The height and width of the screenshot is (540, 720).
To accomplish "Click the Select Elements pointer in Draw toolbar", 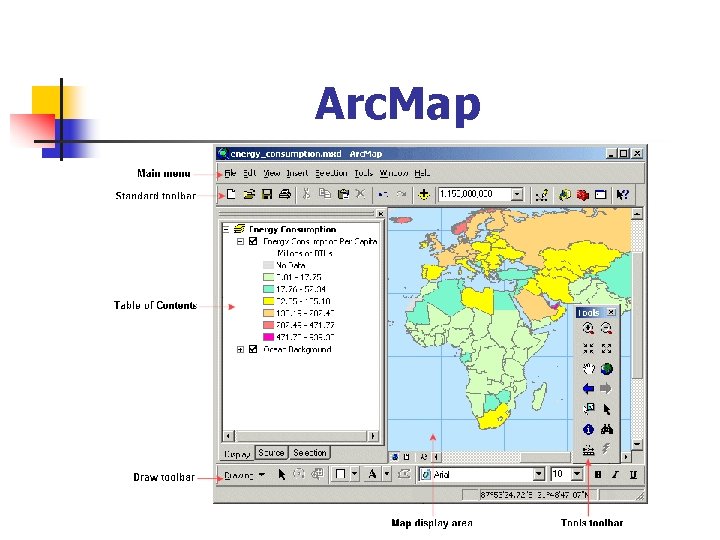I will 281,474.
